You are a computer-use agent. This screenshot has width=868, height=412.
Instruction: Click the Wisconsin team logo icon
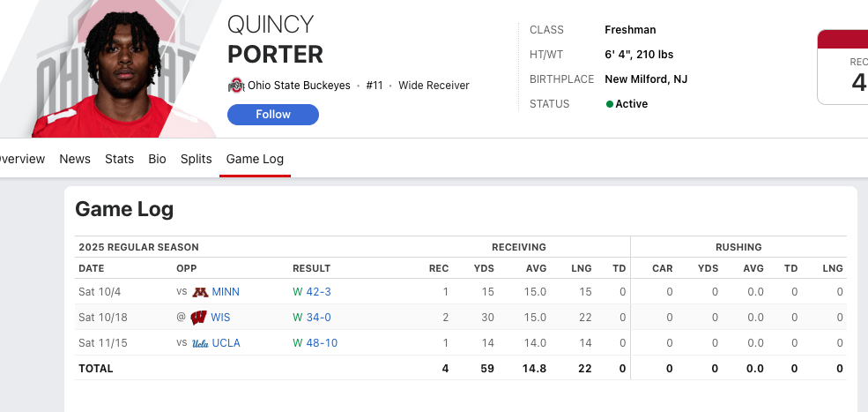[198, 318]
